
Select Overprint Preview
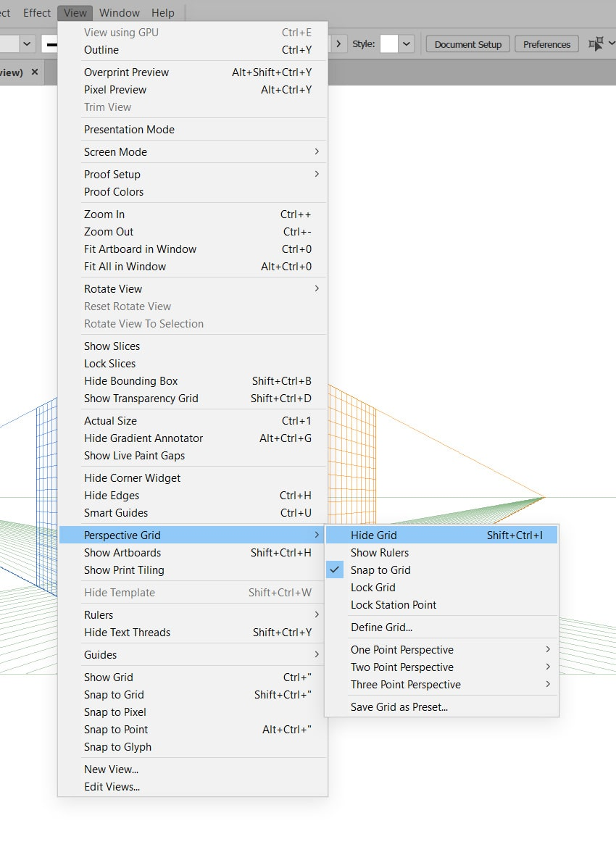pyautogui.click(x=193, y=72)
